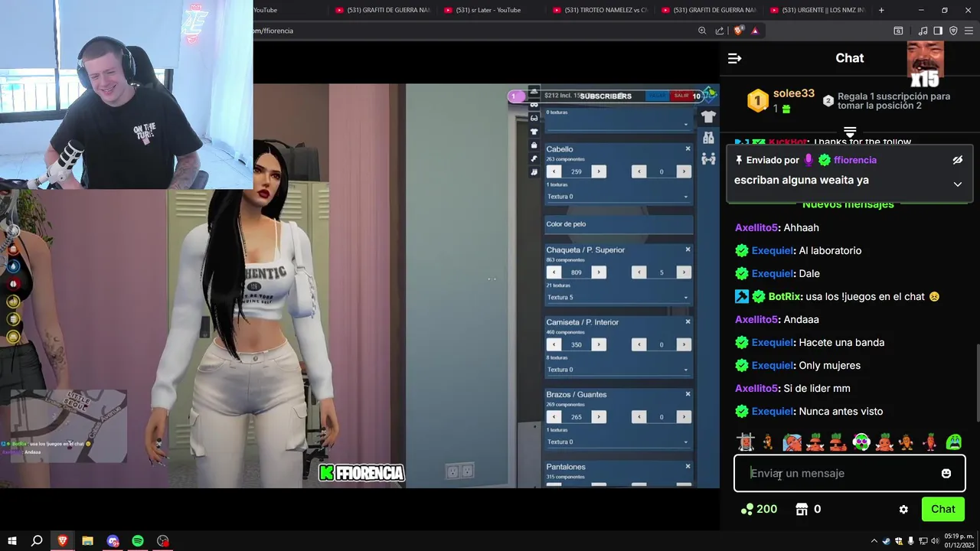The height and width of the screenshot is (551, 980).
Task: Click Nuevos mensajes to jump to latest
Action: 848,205
